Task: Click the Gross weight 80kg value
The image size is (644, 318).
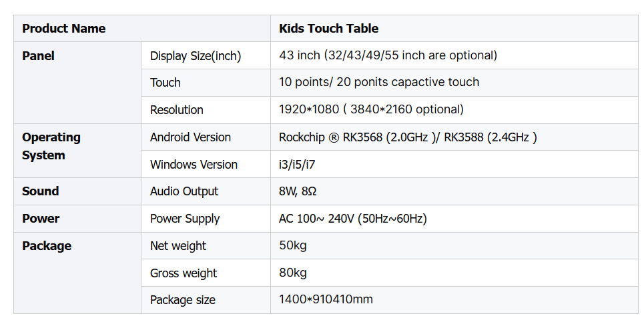Action: [x=293, y=273]
